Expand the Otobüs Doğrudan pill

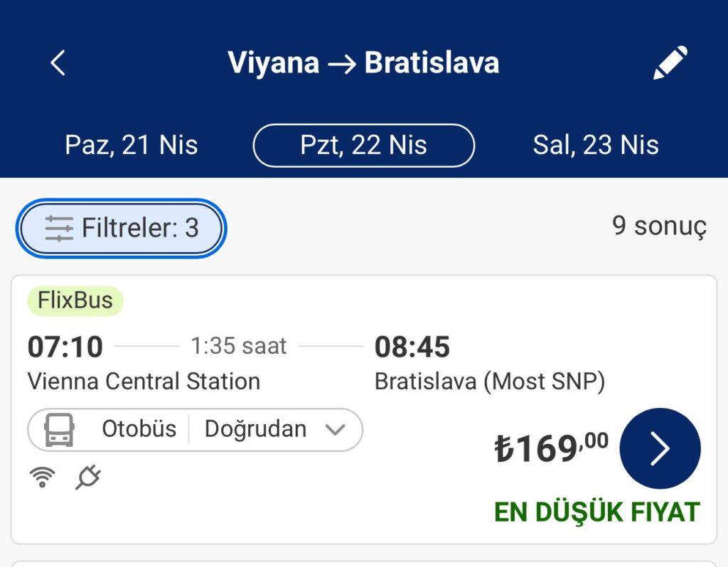click(x=195, y=430)
